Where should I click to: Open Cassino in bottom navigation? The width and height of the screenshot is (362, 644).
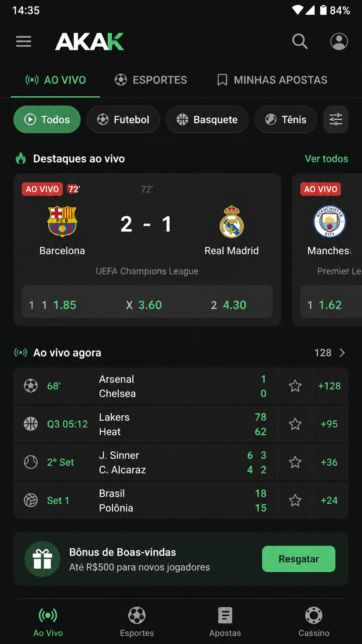(314, 621)
